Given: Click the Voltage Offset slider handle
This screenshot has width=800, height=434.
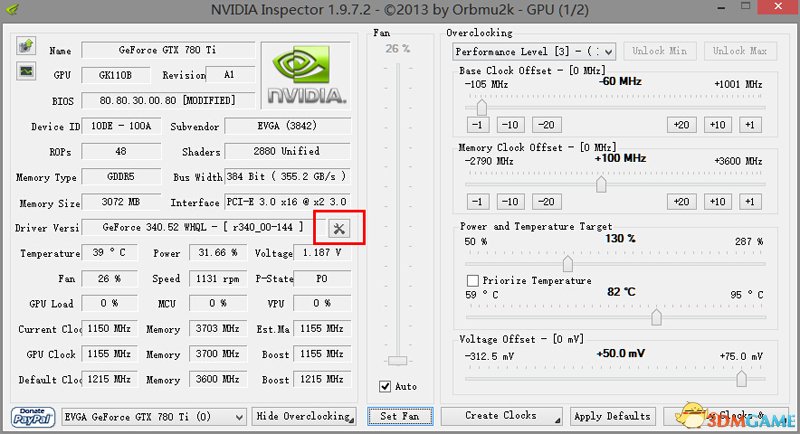Looking at the screenshot, I should [x=741, y=378].
